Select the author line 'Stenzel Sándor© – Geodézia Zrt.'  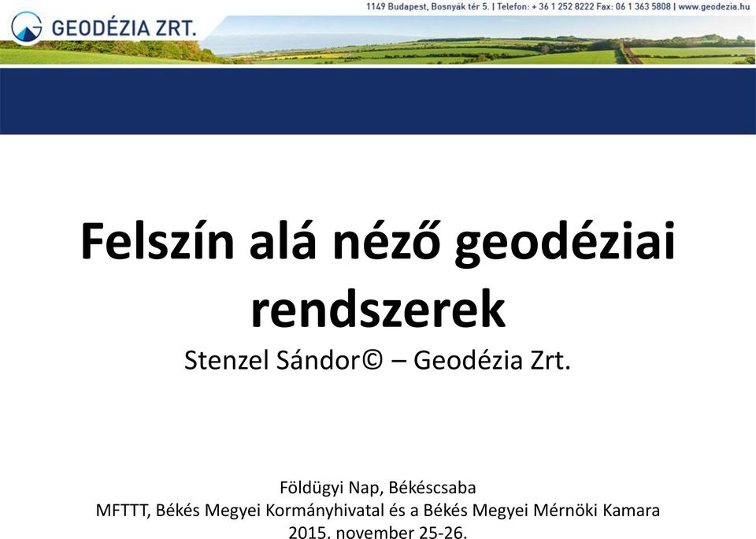(x=377, y=360)
